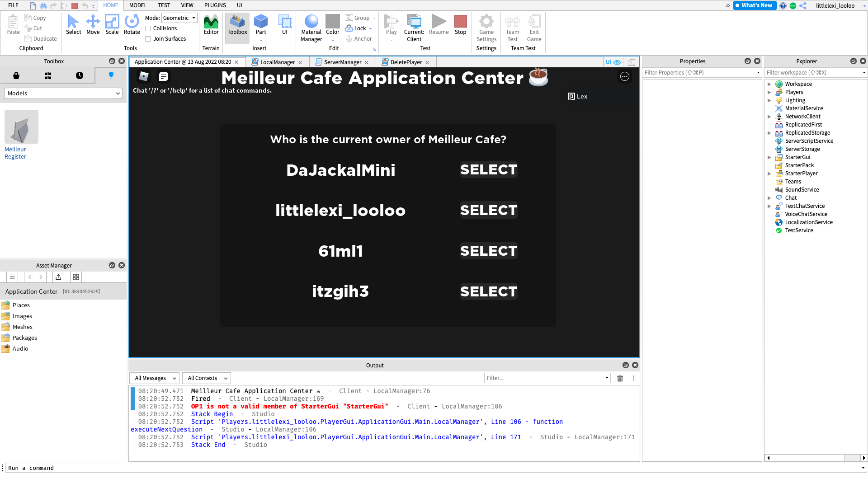Switch to the LocalManager script tab

click(277, 62)
